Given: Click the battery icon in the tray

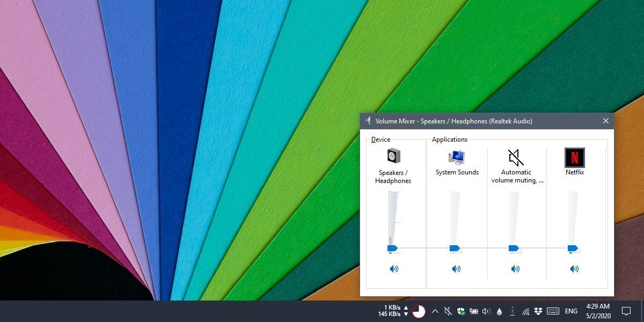Looking at the screenshot, I should [x=473, y=311].
